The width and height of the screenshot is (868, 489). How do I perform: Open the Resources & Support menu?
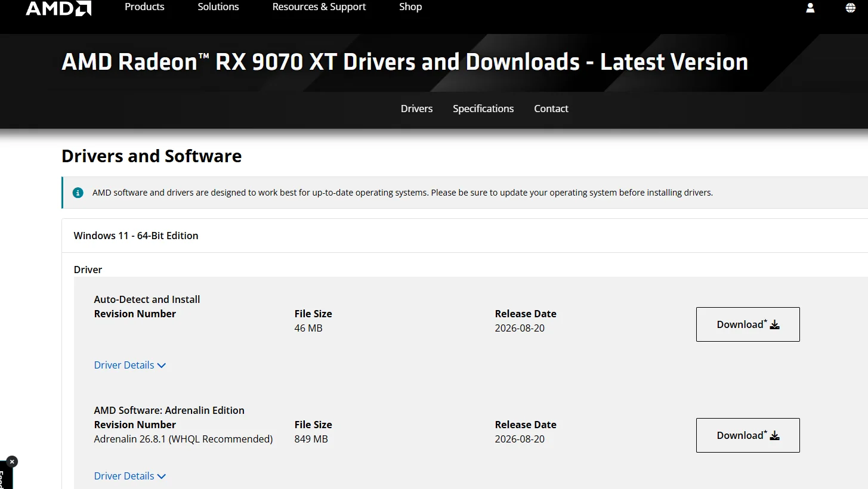(319, 7)
